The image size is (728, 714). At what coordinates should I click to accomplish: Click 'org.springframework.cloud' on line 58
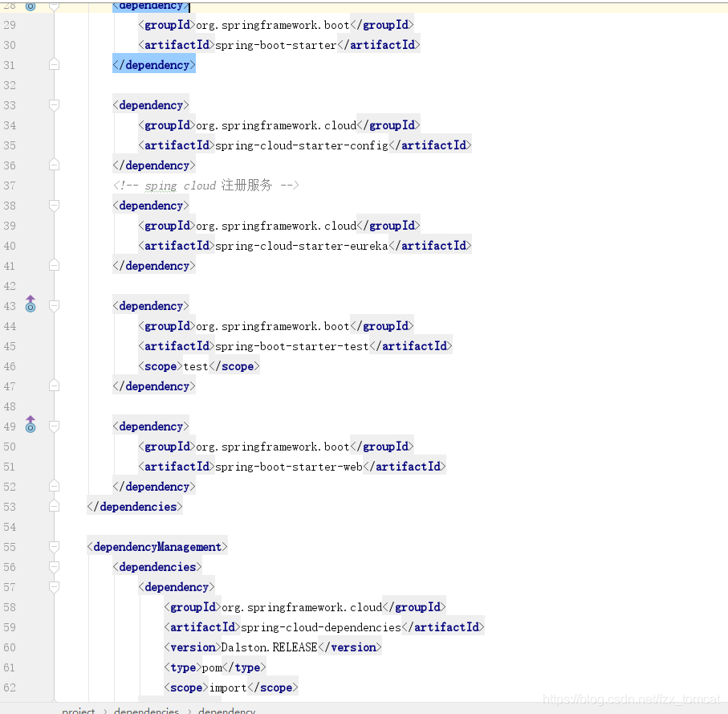pos(302,607)
